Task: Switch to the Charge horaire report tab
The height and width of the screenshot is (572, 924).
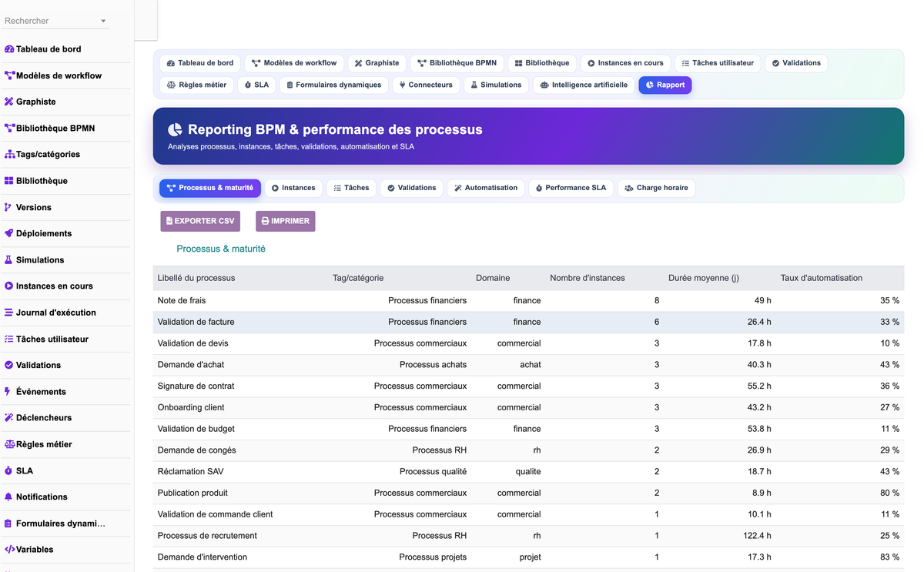Action: pos(656,188)
